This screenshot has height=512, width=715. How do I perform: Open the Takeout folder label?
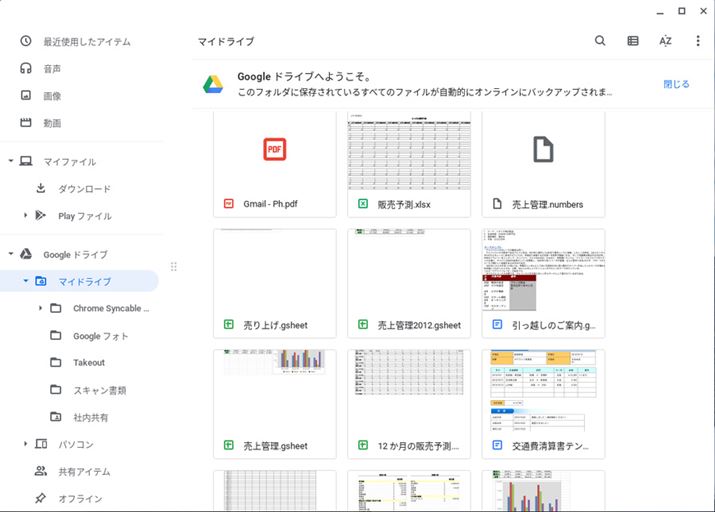pos(89,363)
